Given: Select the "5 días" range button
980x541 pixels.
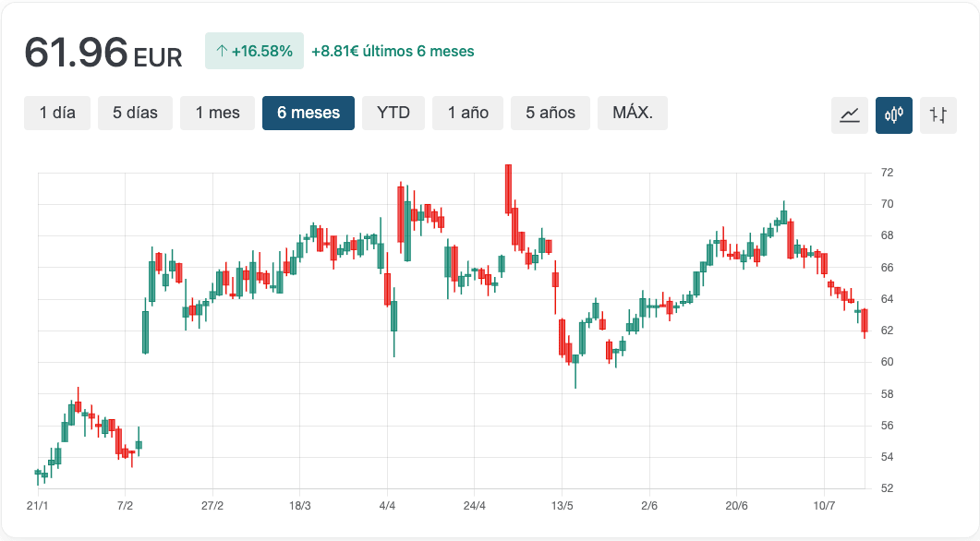Looking at the screenshot, I should pyautogui.click(x=135, y=113).
